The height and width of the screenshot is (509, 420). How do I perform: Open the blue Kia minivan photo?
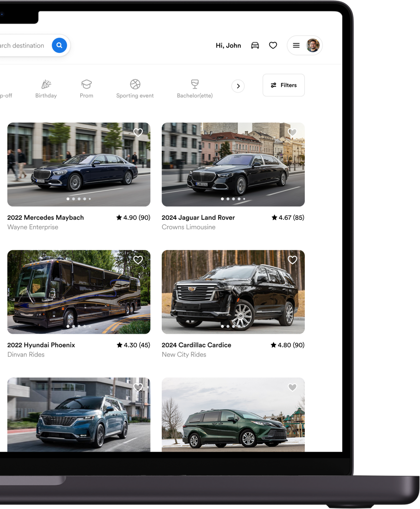pyautogui.click(x=79, y=415)
